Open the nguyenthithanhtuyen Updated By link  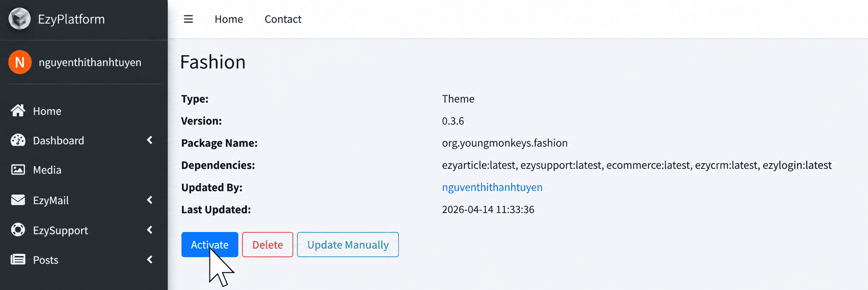[x=492, y=187]
